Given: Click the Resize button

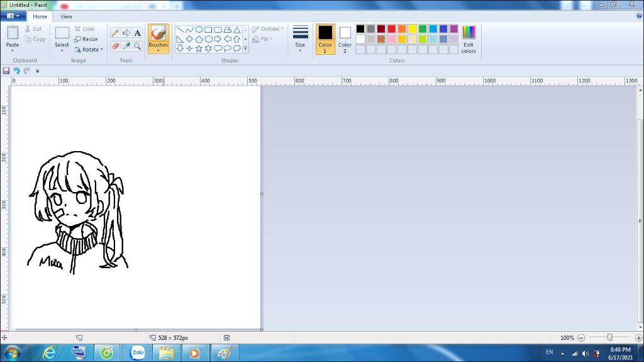Looking at the screenshot, I should tap(86, 39).
